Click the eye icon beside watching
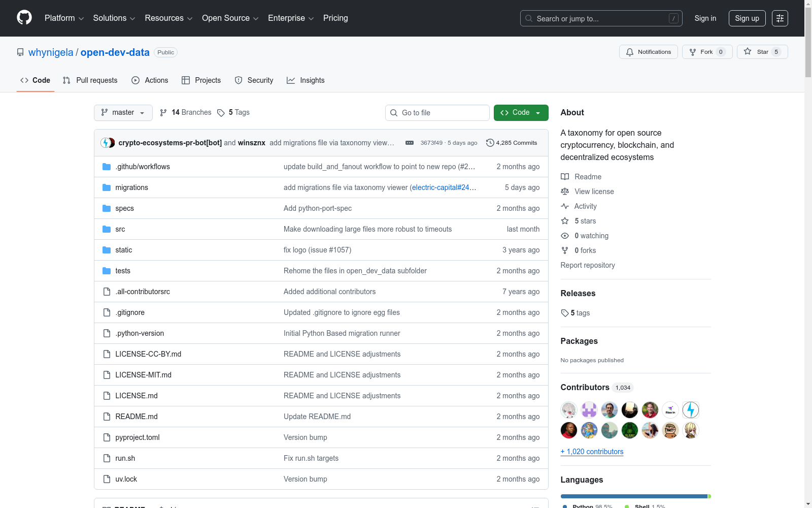This screenshot has width=812, height=508. 565,236
